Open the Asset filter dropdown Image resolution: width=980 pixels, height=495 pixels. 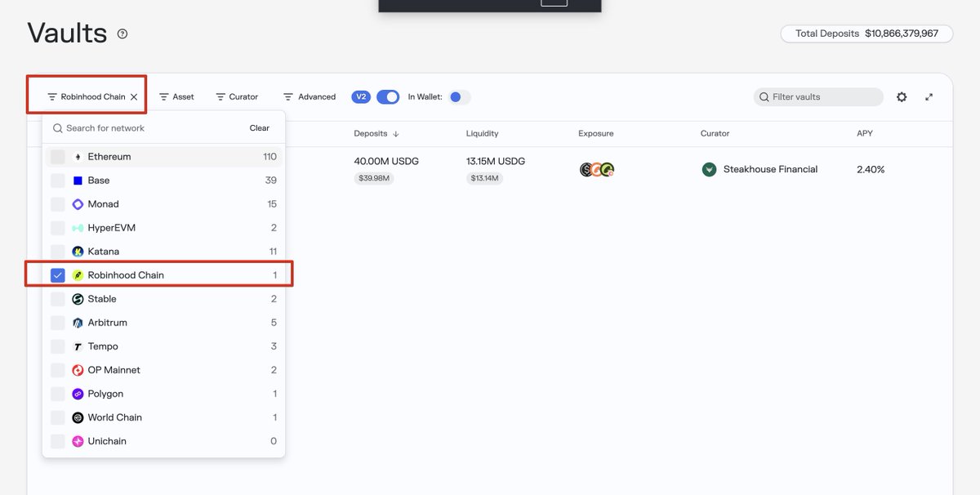click(x=176, y=96)
